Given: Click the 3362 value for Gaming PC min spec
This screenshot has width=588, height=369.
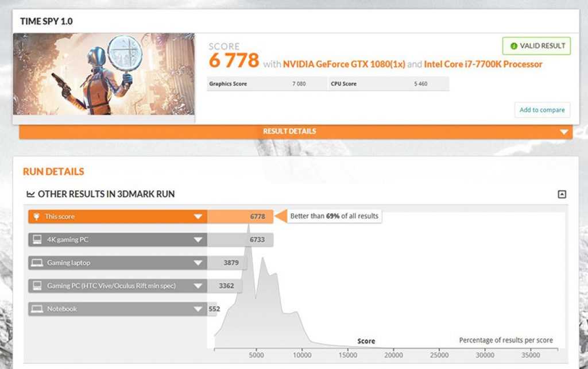Looking at the screenshot, I should point(226,286).
